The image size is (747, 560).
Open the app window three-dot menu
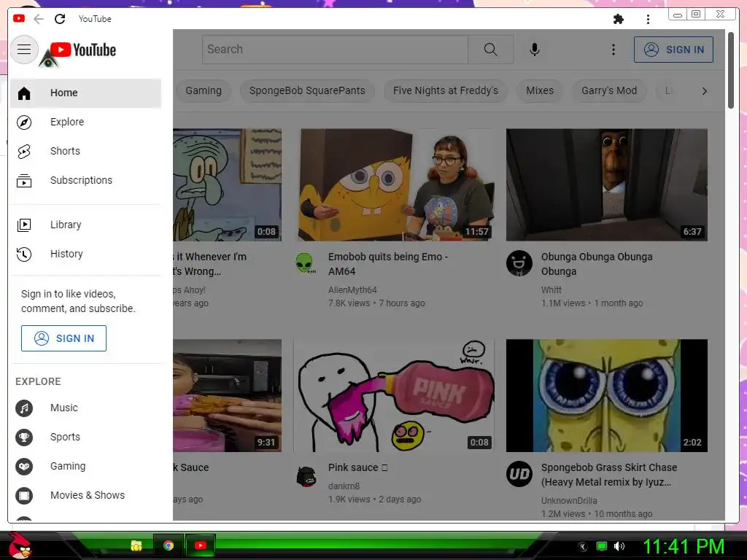click(648, 19)
